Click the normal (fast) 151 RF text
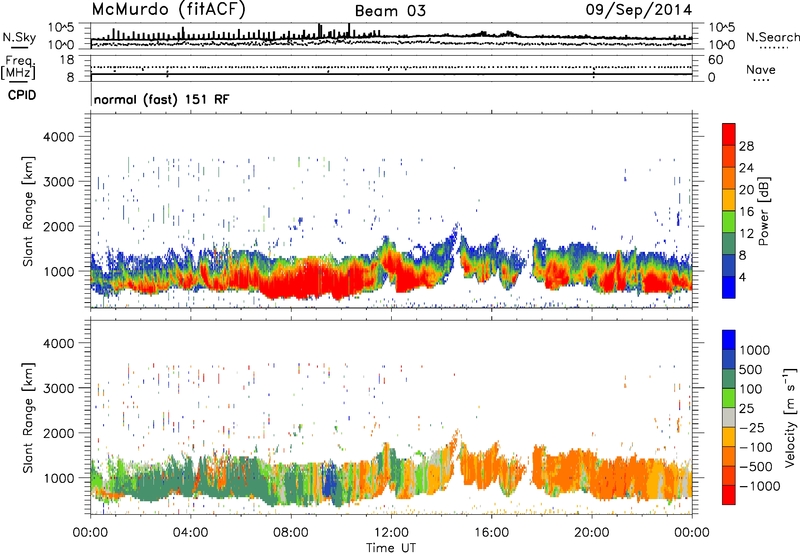800x554 pixels. [x=162, y=99]
